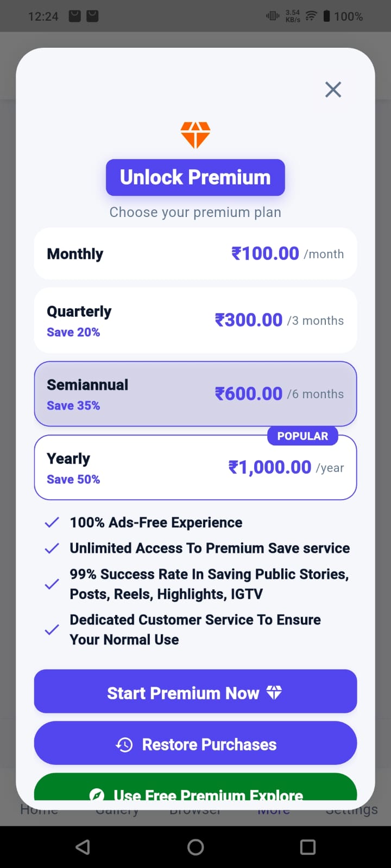
Task: Close the Unlock Premium dialog
Action: 333,90
